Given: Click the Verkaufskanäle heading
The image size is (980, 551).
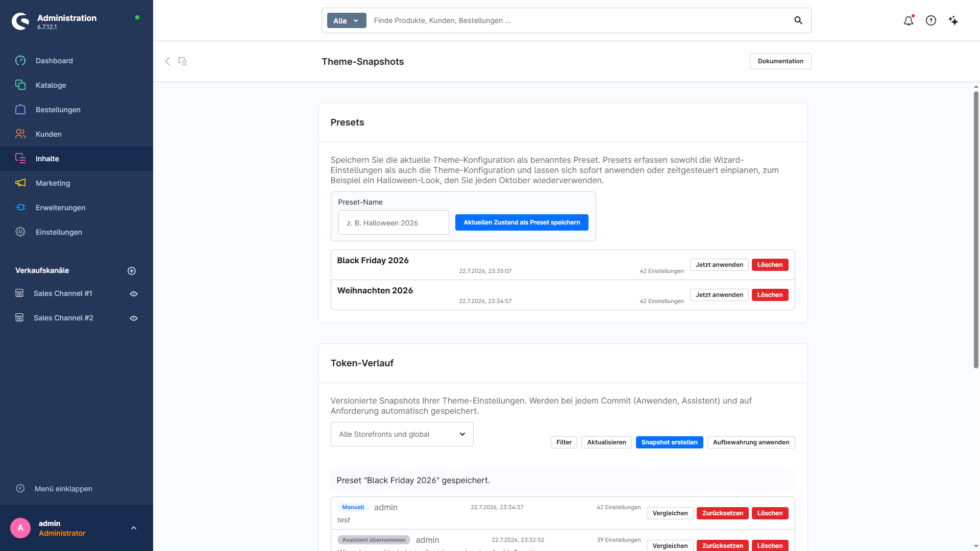Looking at the screenshot, I should 42,270.
